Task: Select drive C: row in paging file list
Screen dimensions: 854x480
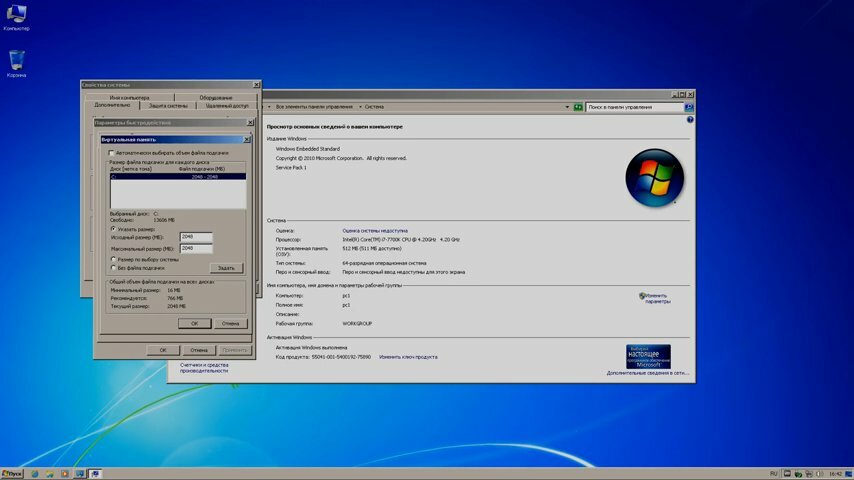Action: tap(178, 177)
